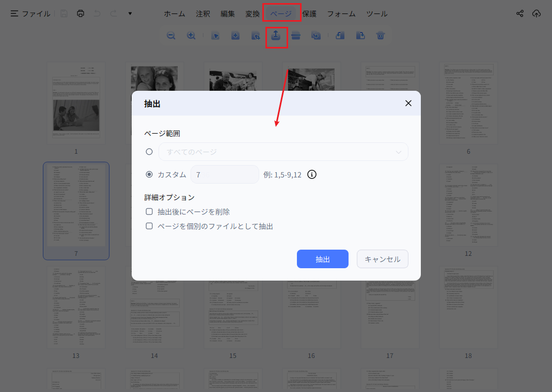Image resolution: width=552 pixels, height=392 pixels.
Task: Select page 17 thumbnail
Action: [x=390, y=315]
